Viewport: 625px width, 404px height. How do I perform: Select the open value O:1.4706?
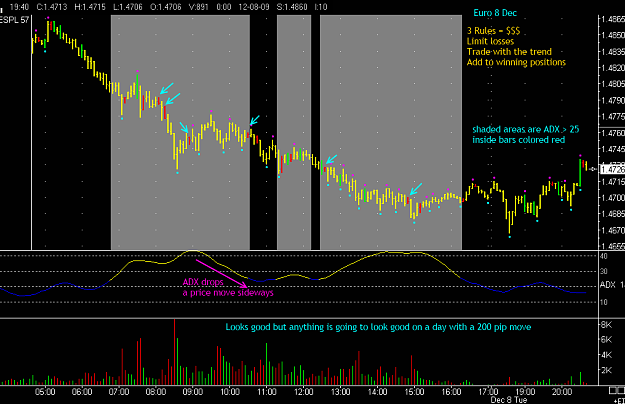(x=166, y=7)
